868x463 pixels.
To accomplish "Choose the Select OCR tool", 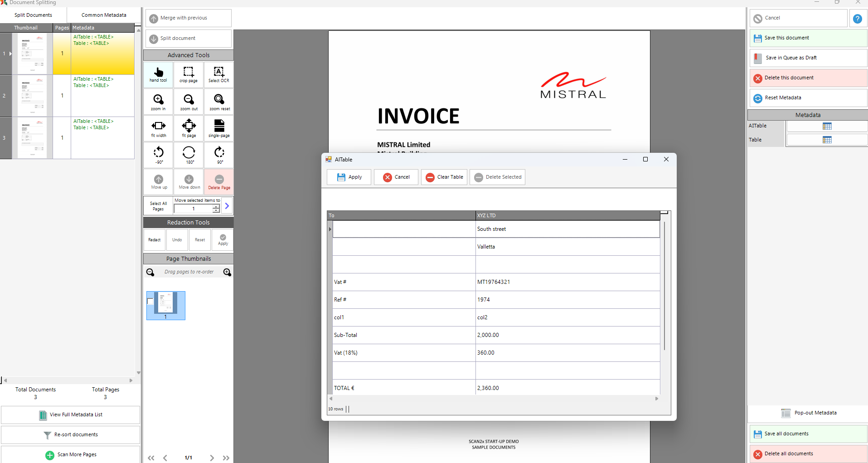I will point(219,74).
